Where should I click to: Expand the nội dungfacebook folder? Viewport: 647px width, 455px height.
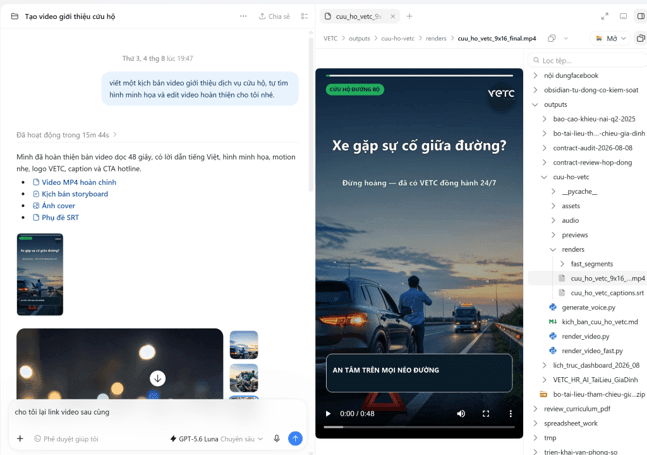click(536, 75)
